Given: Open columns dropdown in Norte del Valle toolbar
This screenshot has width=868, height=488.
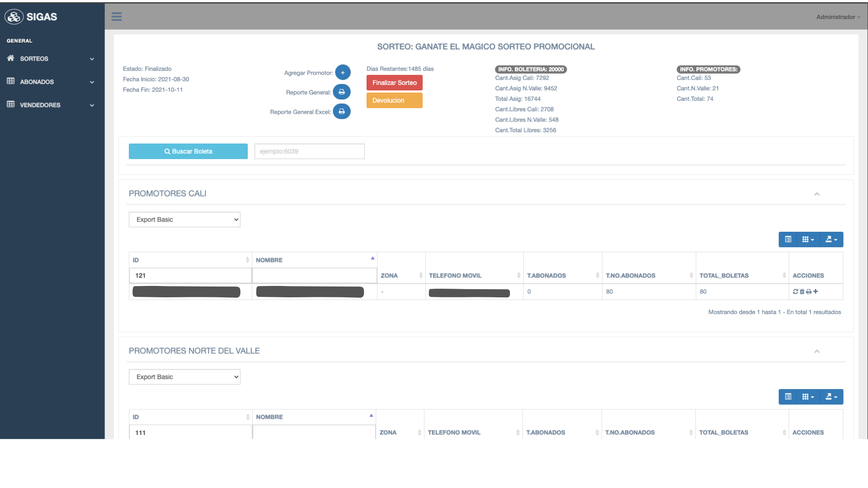Looking at the screenshot, I should (x=808, y=397).
